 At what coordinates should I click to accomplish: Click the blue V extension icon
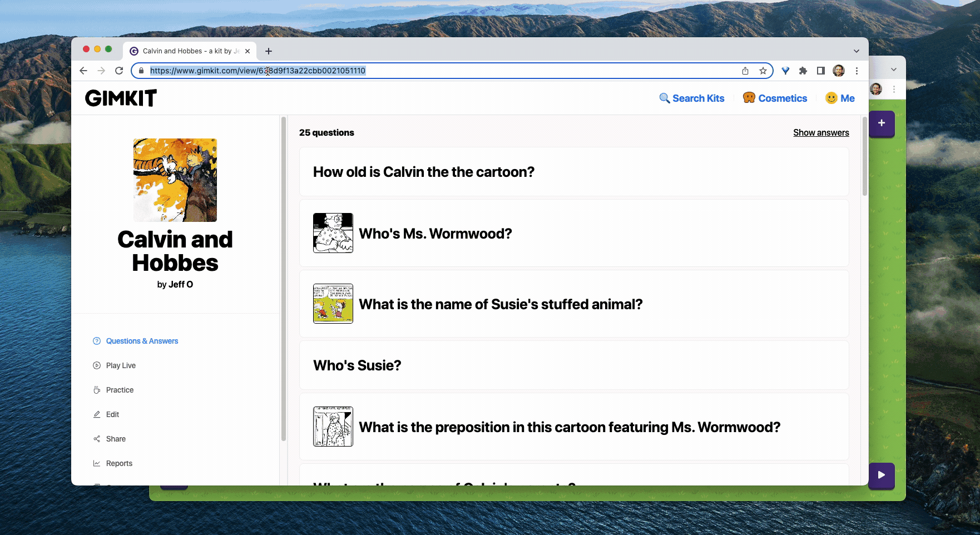[x=785, y=71]
